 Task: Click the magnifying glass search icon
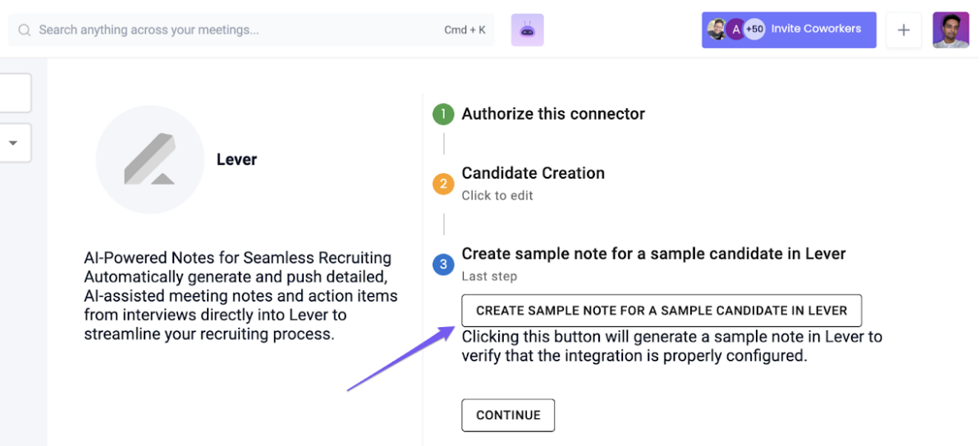[25, 30]
